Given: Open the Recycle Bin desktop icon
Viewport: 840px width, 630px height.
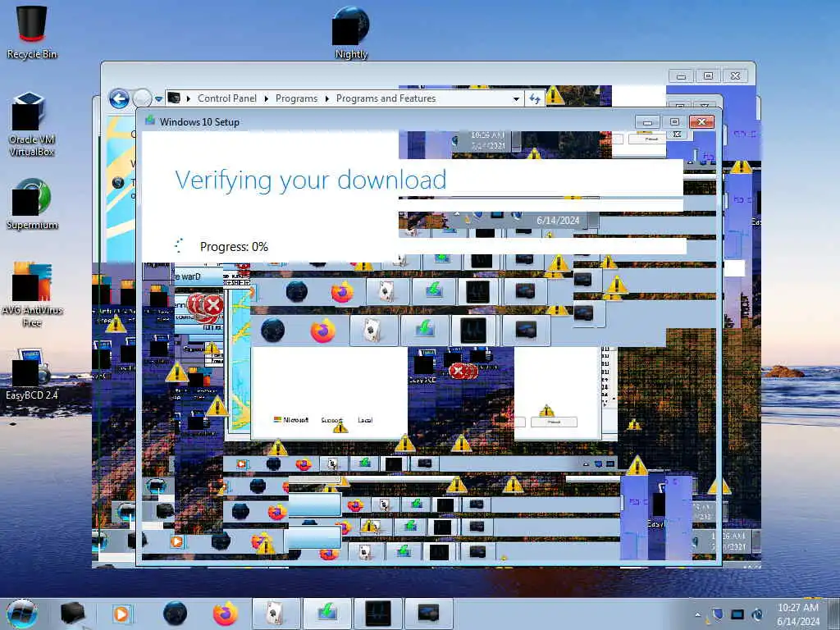Looking at the screenshot, I should pos(32,32).
